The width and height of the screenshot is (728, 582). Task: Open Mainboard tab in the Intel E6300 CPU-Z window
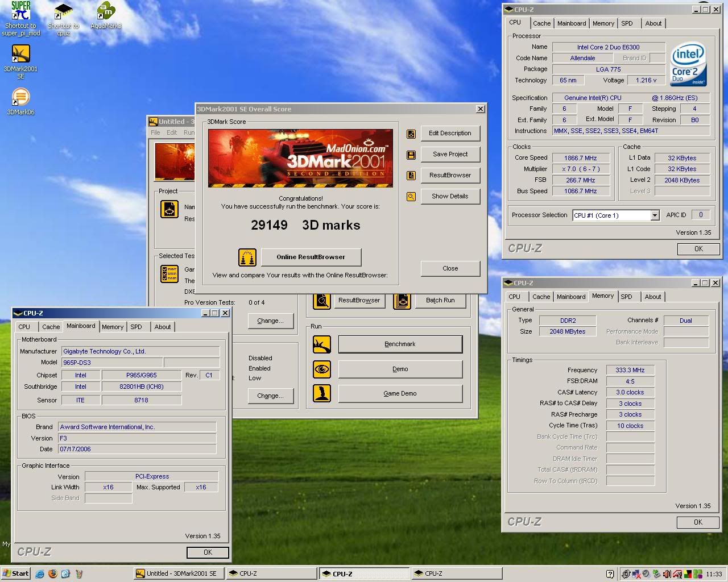[x=572, y=23]
